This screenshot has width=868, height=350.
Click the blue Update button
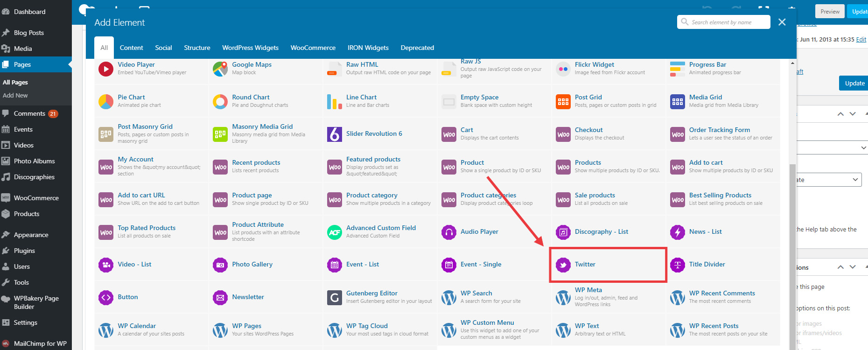pyautogui.click(x=854, y=83)
